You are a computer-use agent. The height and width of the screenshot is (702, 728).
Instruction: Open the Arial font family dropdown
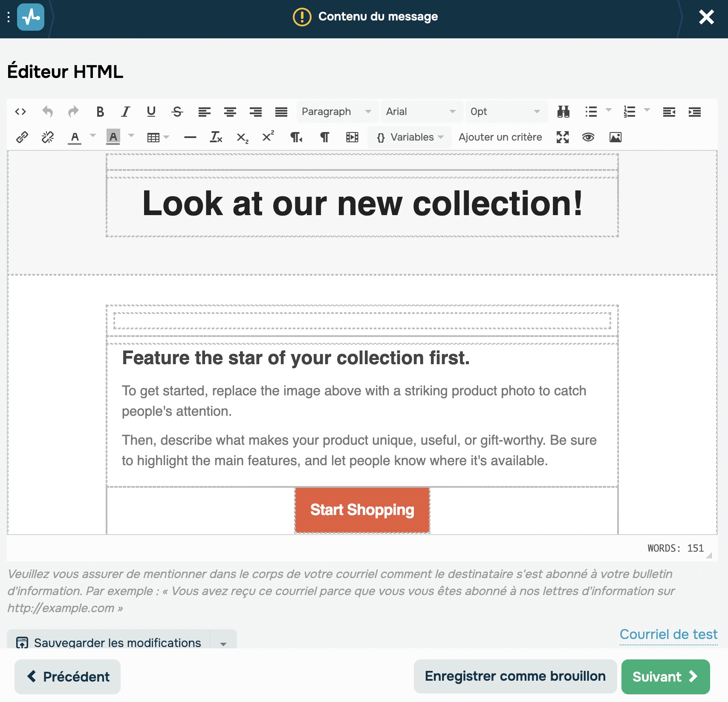click(422, 112)
